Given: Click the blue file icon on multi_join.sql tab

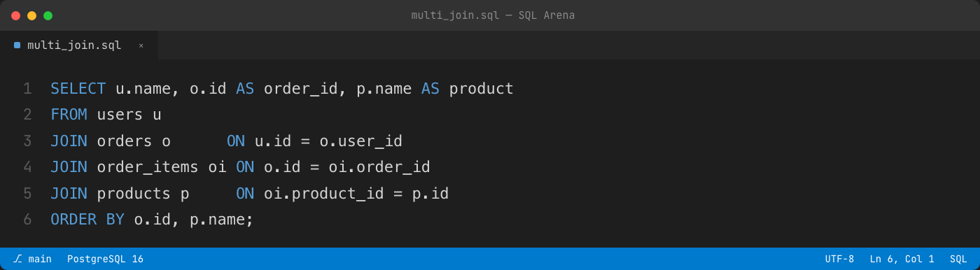Looking at the screenshot, I should 17,45.
